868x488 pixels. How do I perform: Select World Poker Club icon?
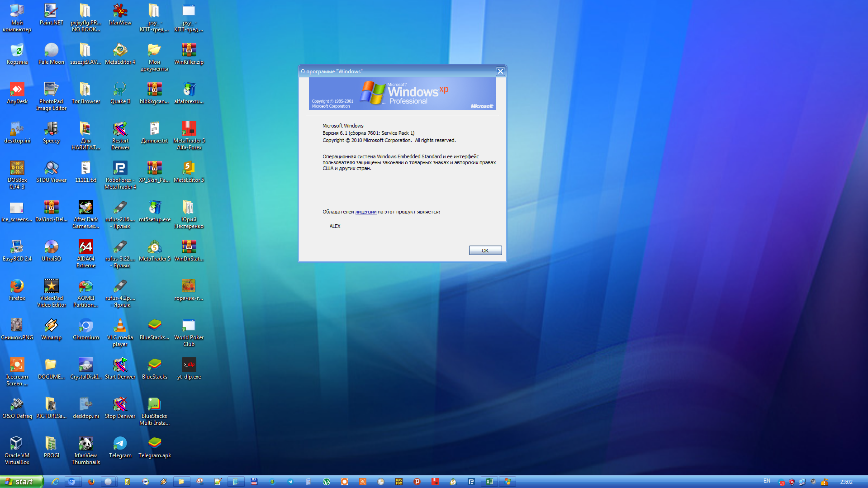[x=189, y=332]
